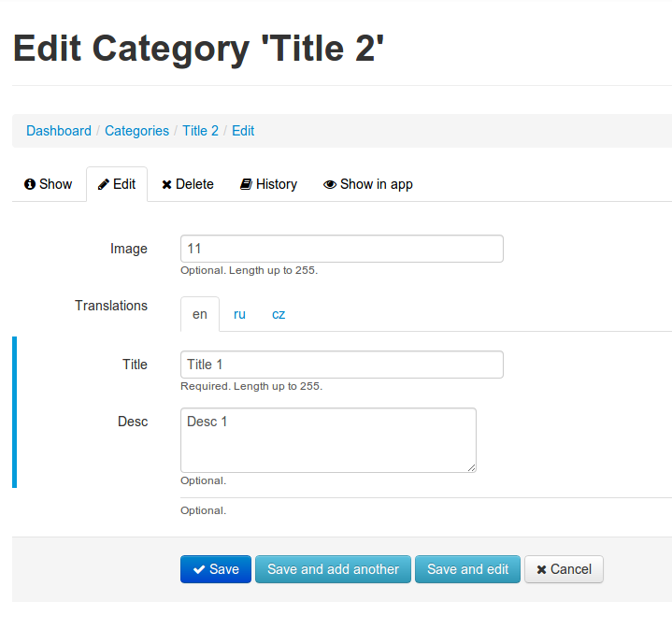The image size is (672, 630).
Task: Click inside the Desc text area
Action: 328,440
